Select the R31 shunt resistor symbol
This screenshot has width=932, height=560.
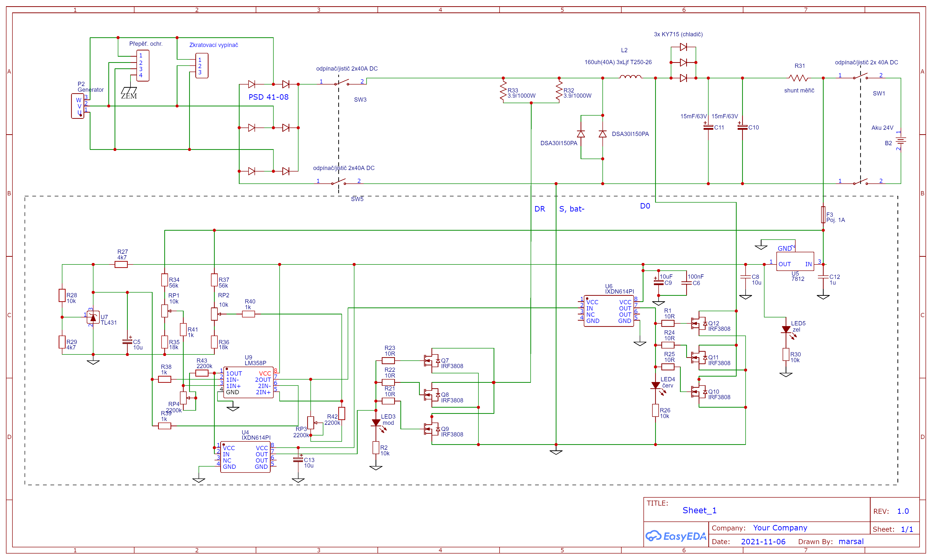pos(798,78)
